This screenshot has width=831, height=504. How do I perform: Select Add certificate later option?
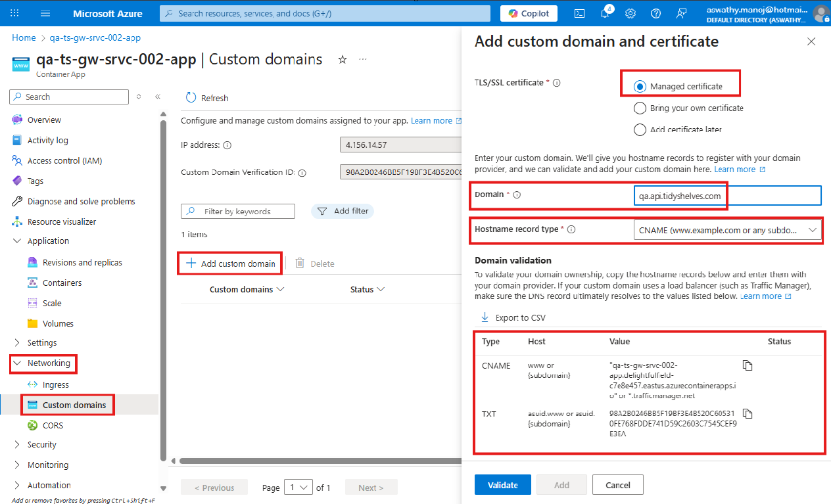[640, 129]
